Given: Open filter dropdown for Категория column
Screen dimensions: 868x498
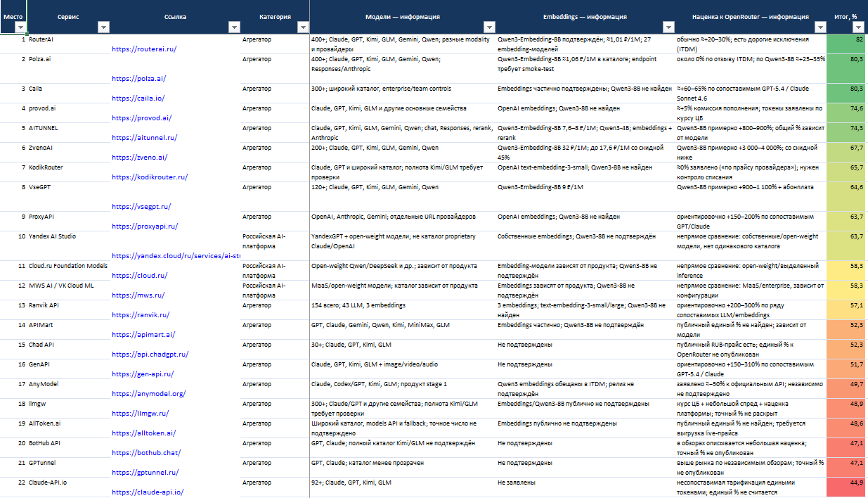Looking at the screenshot, I should click(303, 27).
